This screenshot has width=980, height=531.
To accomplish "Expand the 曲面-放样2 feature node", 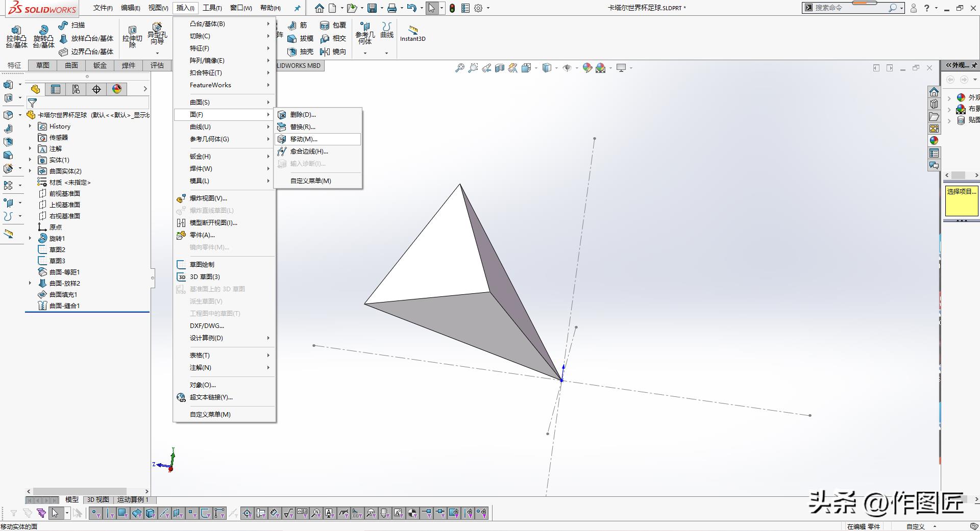I will tap(30, 283).
